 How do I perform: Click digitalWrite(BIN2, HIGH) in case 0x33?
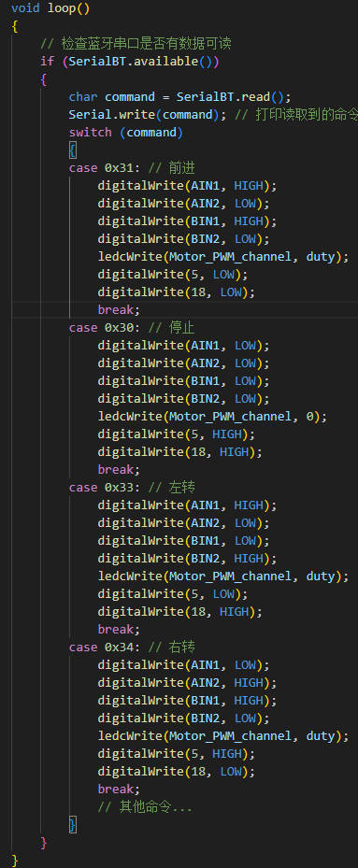pos(187,558)
